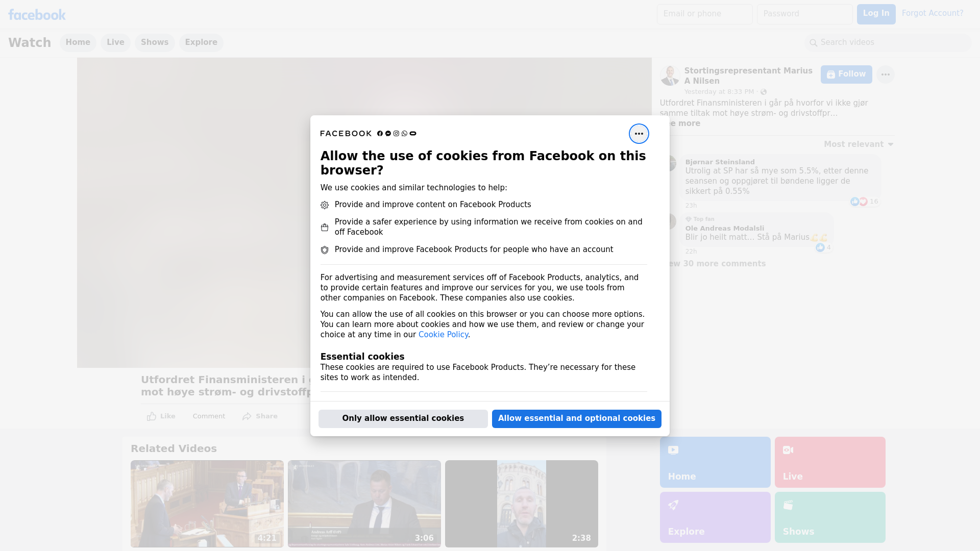Click the Search videos field

[888, 42]
